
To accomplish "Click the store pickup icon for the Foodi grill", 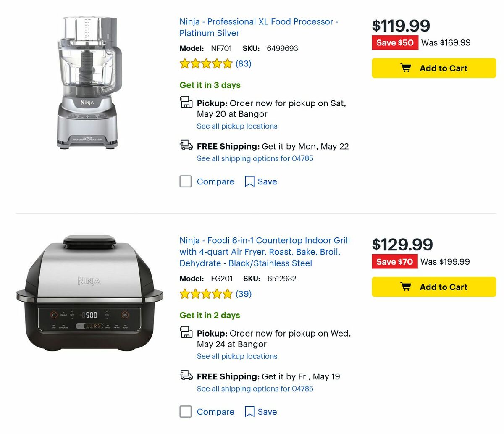I will click(x=186, y=332).
